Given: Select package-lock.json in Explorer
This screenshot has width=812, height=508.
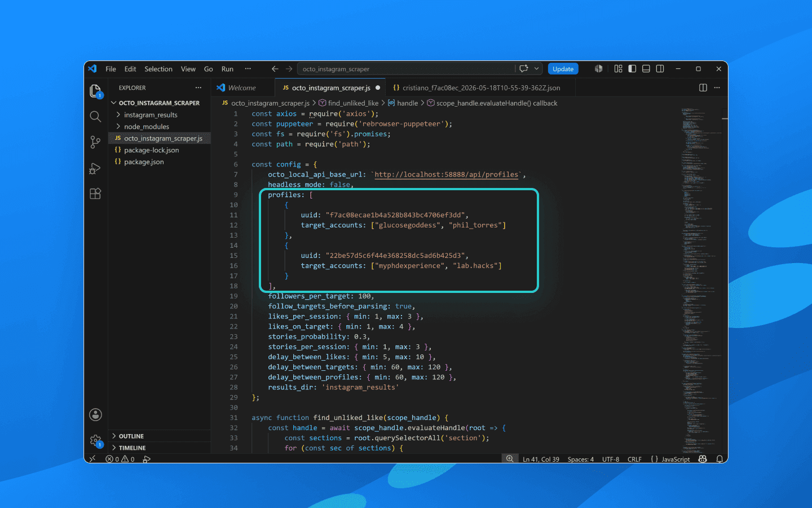Looking at the screenshot, I should [160, 150].
